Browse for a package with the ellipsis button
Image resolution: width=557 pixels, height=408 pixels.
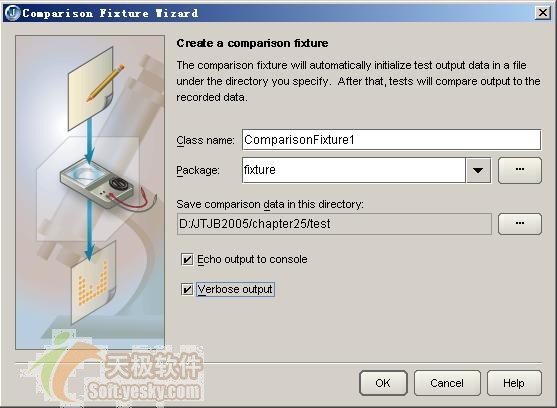point(520,170)
